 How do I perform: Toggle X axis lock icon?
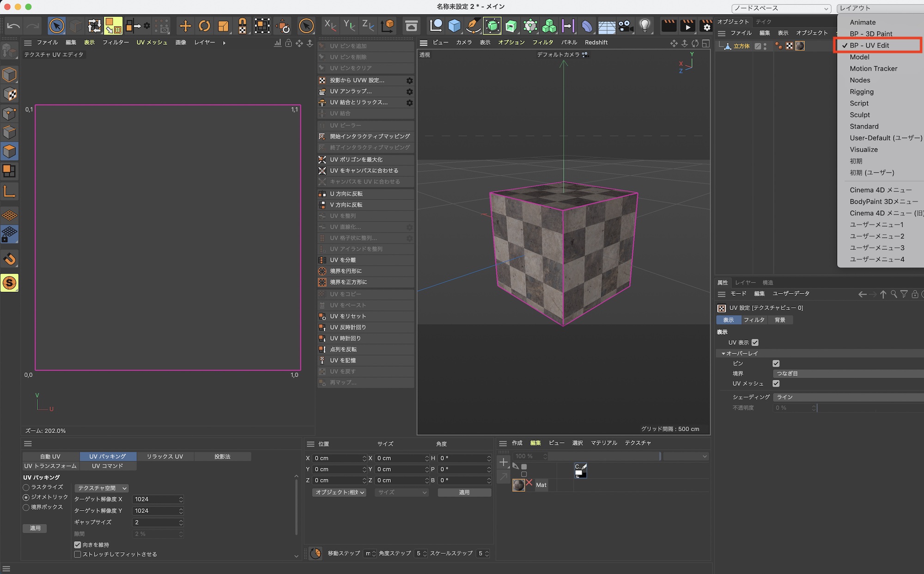330,26
